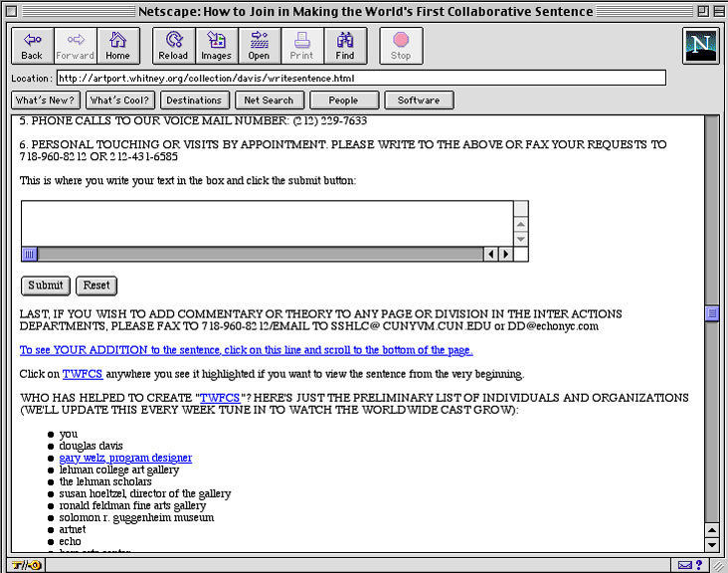Click the status bar message area

pyautogui.click(x=357, y=565)
